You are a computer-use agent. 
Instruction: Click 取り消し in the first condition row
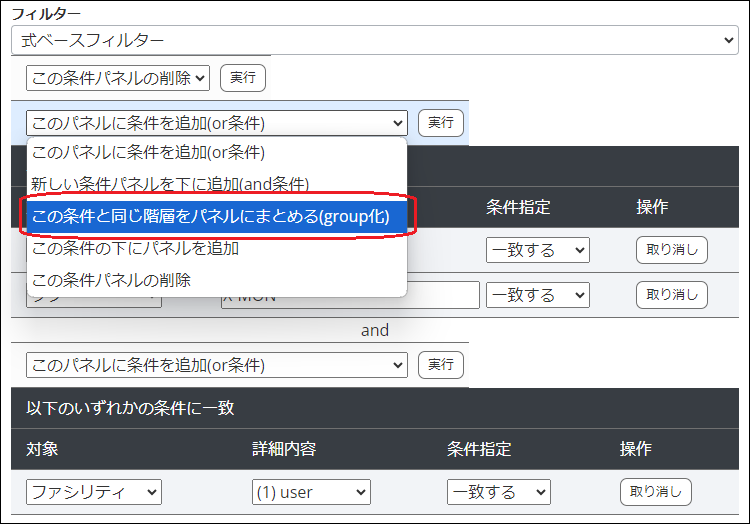coord(671,250)
